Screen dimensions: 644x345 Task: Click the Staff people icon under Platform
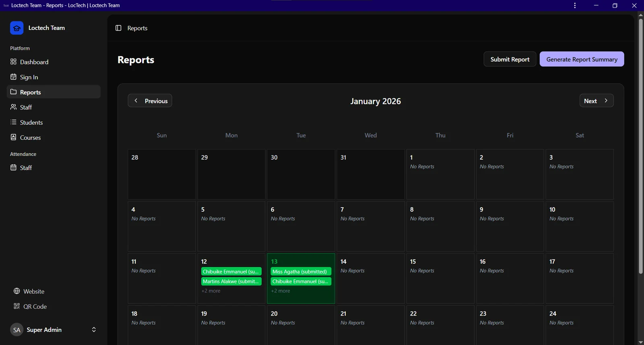(x=13, y=107)
